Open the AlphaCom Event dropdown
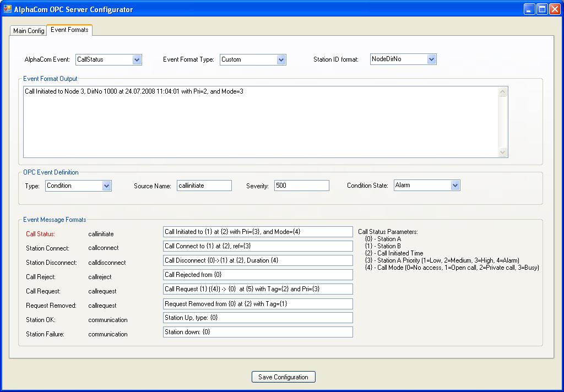The height and width of the screenshot is (392, 564). 137,59
